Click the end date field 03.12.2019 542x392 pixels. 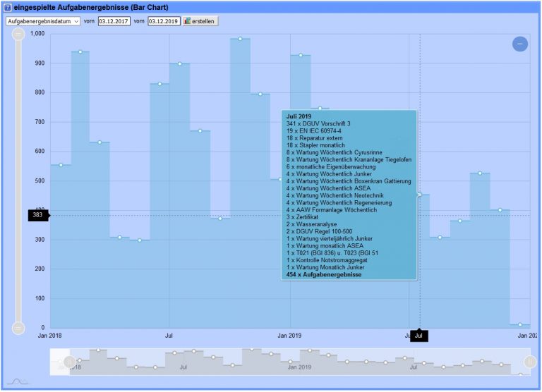pos(164,21)
